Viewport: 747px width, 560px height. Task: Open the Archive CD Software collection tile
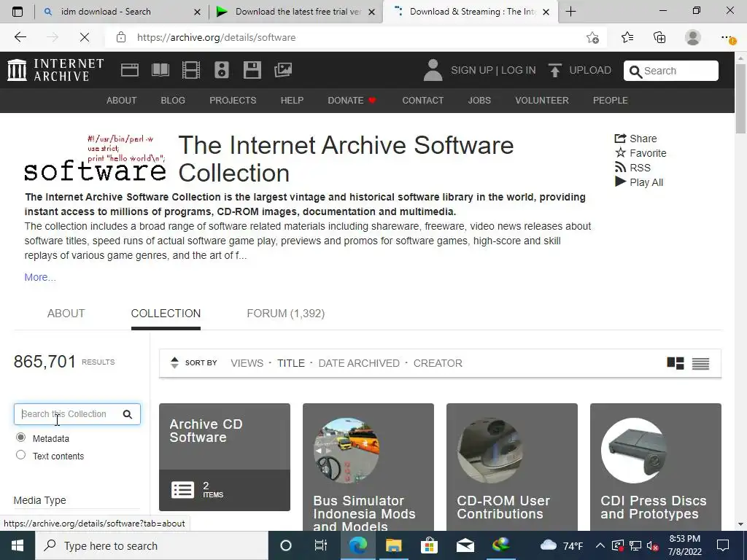tap(225, 457)
